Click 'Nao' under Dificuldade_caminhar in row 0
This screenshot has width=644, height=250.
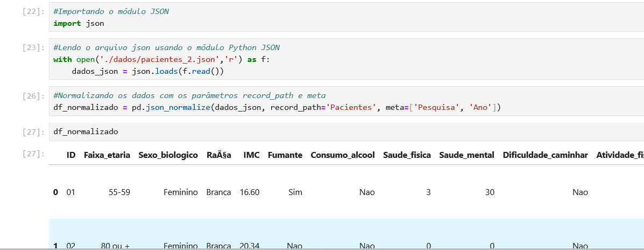[581, 192]
